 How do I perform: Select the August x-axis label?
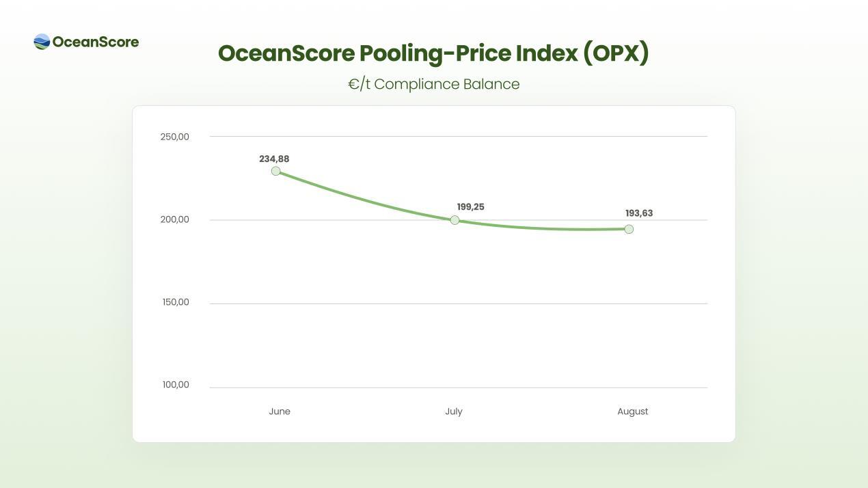632,411
